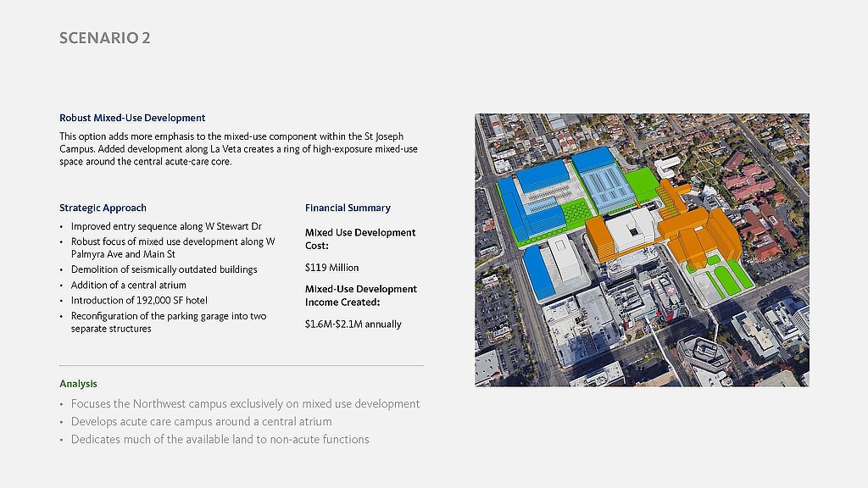Select the Strategic Approach heading

(x=103, y=208)
